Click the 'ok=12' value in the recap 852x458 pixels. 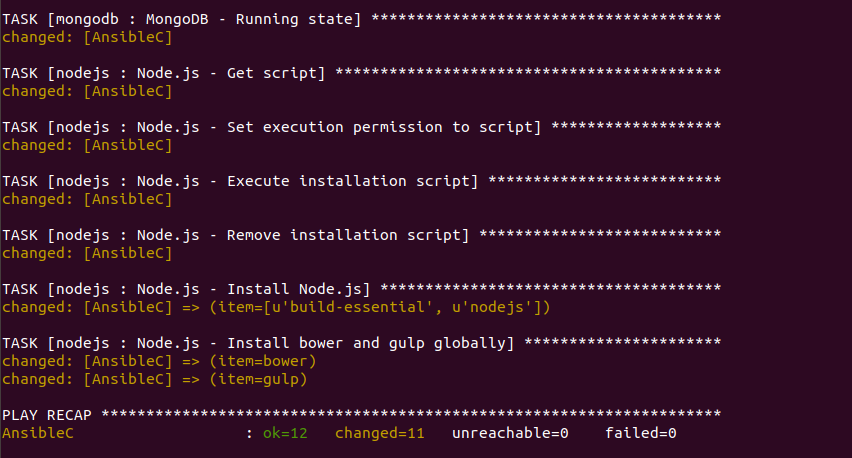click(x=285, y=433)
